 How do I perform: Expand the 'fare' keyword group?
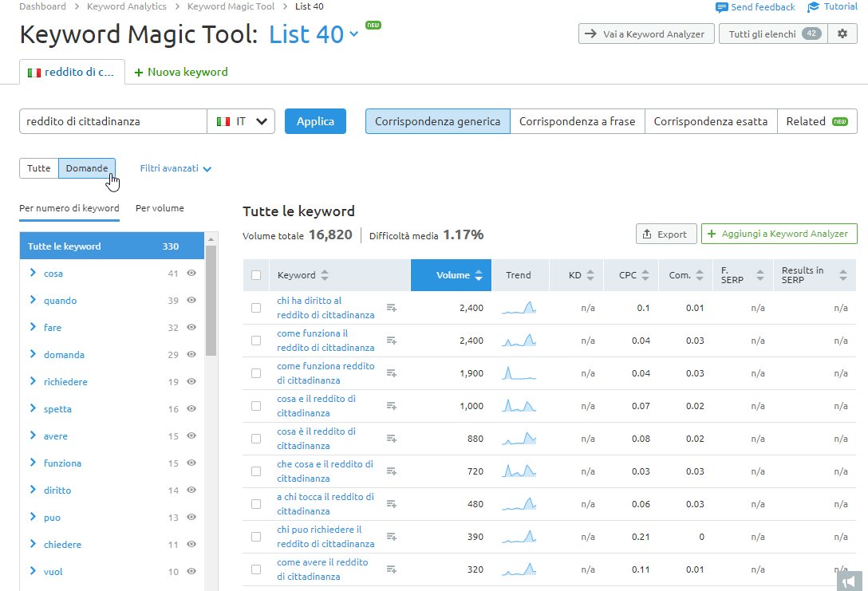coord(33,326)
